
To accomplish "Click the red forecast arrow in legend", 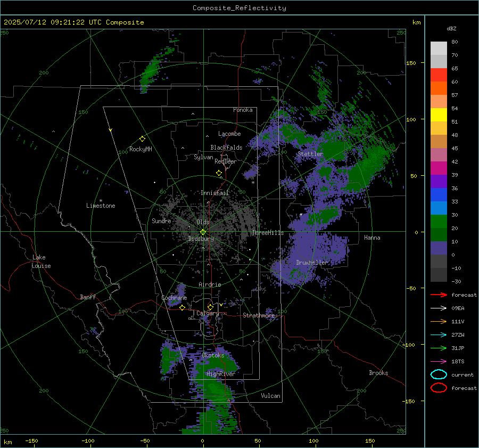I will pyautogui.click(x=439, y=295).
